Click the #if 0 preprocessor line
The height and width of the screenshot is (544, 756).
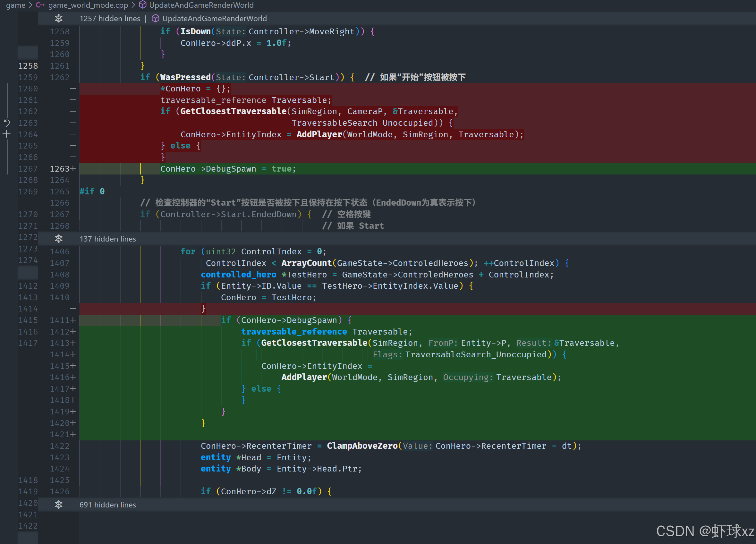point(92,191)
